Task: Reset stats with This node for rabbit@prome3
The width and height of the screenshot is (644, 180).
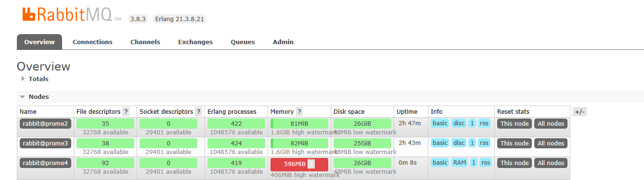Action: click(x=515, y=144)
